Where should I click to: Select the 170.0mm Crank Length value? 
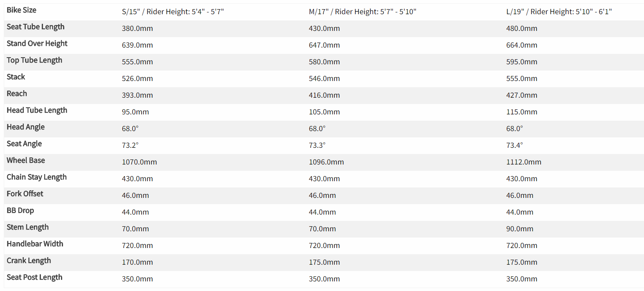point(137,262)
